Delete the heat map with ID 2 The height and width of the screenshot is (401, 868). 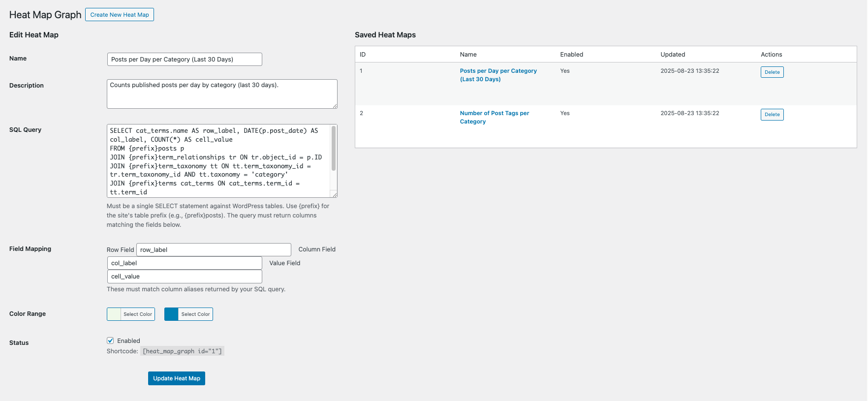click(772, 115)
